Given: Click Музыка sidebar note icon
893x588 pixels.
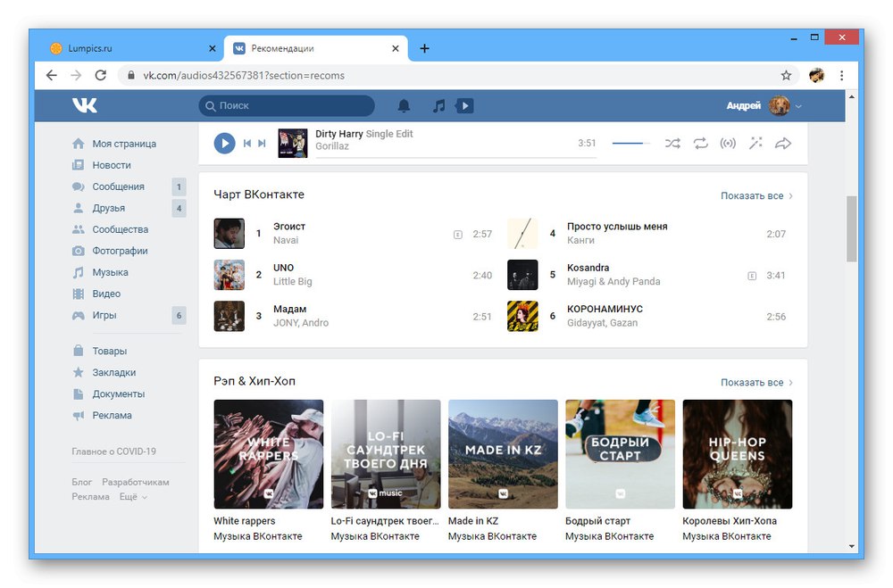Looking at the screenshot, I should (x=78, y=273).
